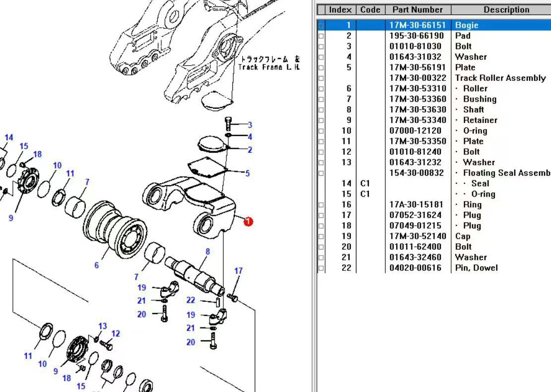The image size is (551, 392).
Task: Click the red callout balloon 1 on the bogie
Action: (x=247, y=222)
